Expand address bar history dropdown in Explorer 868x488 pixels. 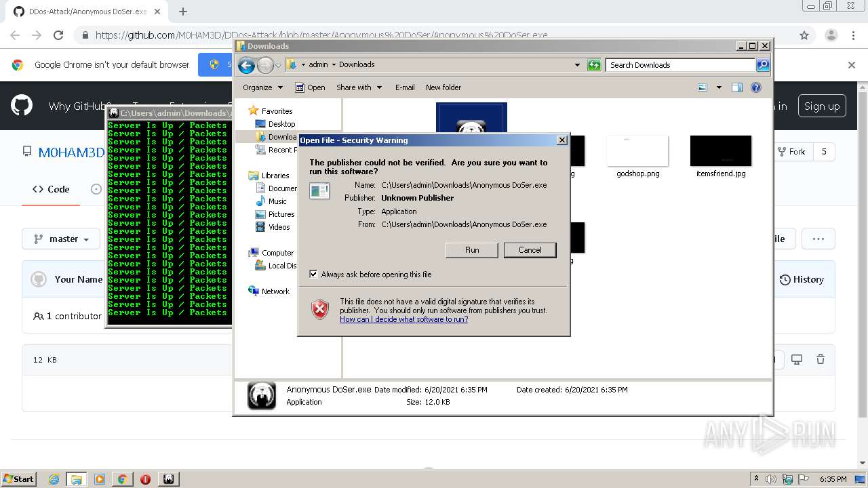click(x=577, y=65)
